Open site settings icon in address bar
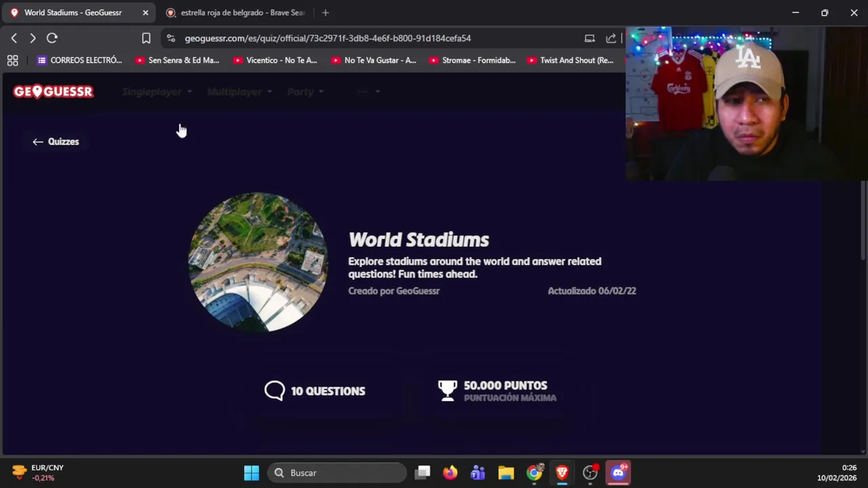 (170, 39)
